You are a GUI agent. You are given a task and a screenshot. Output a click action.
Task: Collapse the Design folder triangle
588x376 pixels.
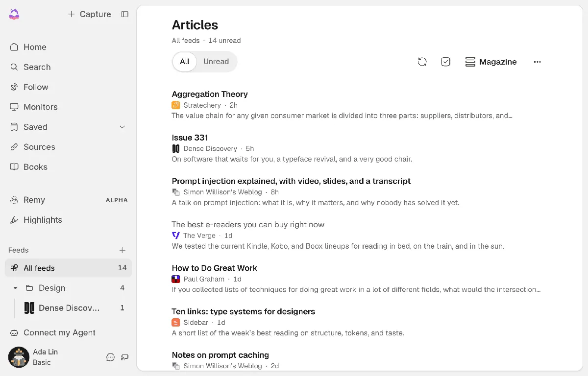15,288
